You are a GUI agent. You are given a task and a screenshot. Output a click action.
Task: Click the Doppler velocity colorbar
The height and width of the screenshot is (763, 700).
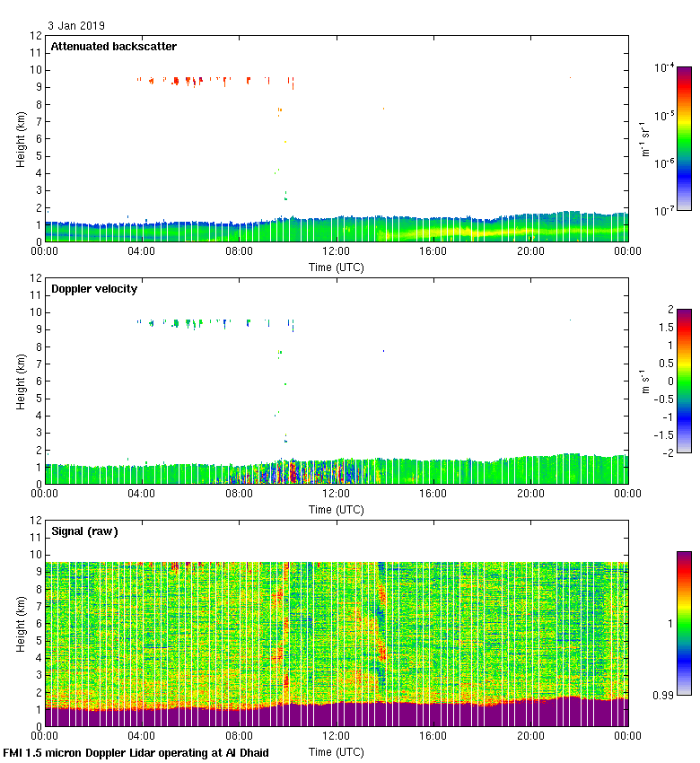684,381
